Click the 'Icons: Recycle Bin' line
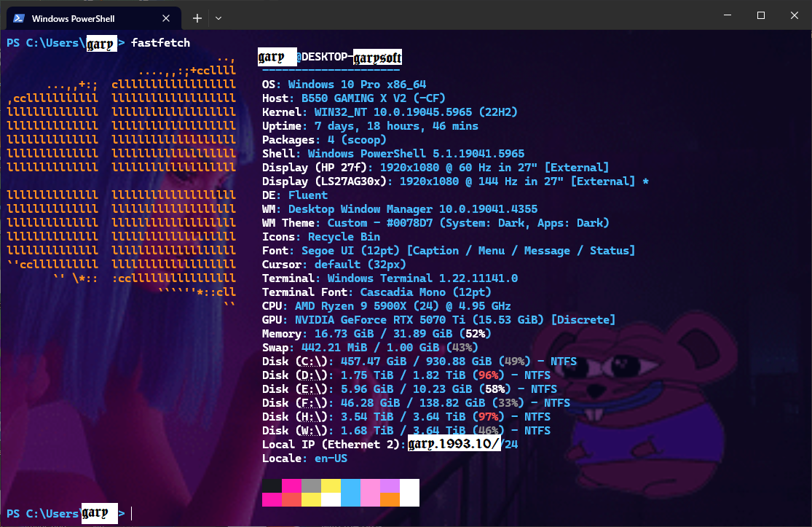The image size is (812, 527). [321, 237]
